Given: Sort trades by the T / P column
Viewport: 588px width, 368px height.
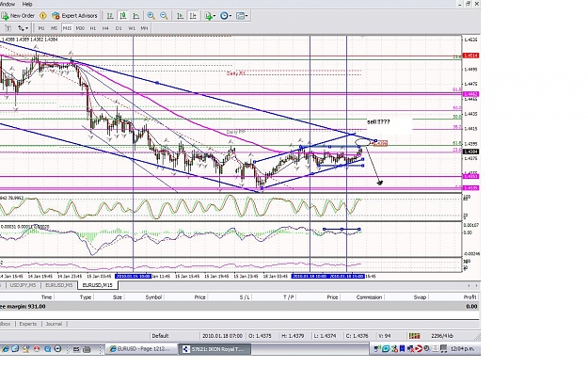Looking at the screenshot, I should tap(289, 297).
